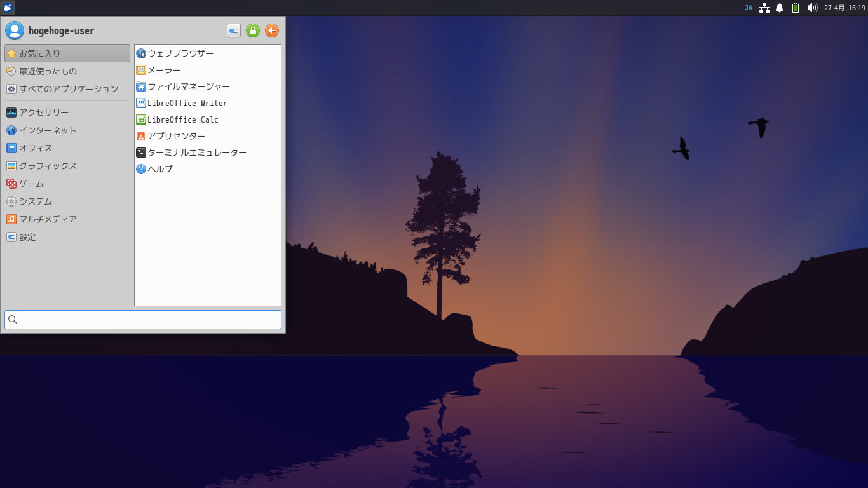Viewport: 868px width, 488px height.
Task: Launch LibreOffice Writer
Action: tap(187, 103)
